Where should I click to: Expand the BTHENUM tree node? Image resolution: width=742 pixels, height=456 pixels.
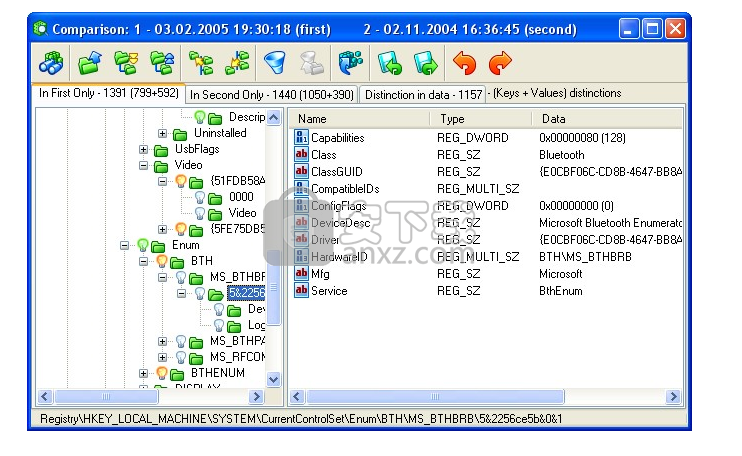[x=144, y=373]
